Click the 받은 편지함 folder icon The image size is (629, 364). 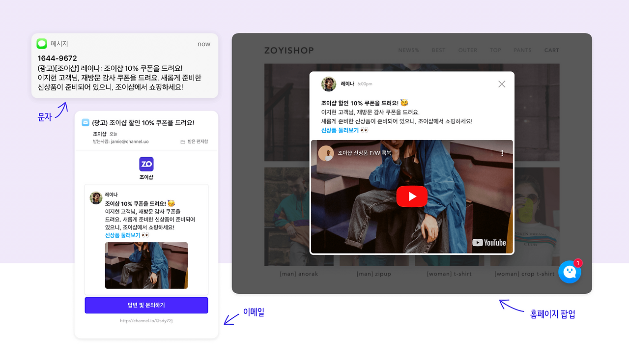(x=183, y=141)
